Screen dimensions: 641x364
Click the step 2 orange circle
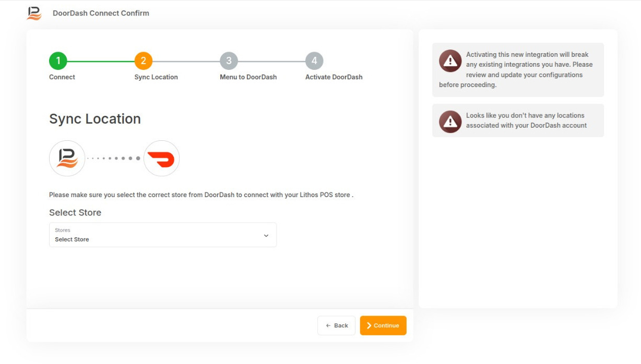pos(144,61)
